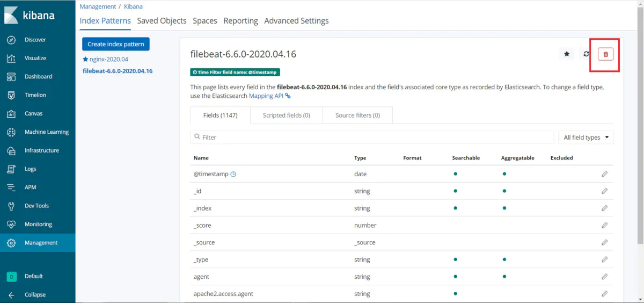Open Discover from the sidebar compass icon
The width and height of the screenshot is (644, 303).
pos(11,40)
